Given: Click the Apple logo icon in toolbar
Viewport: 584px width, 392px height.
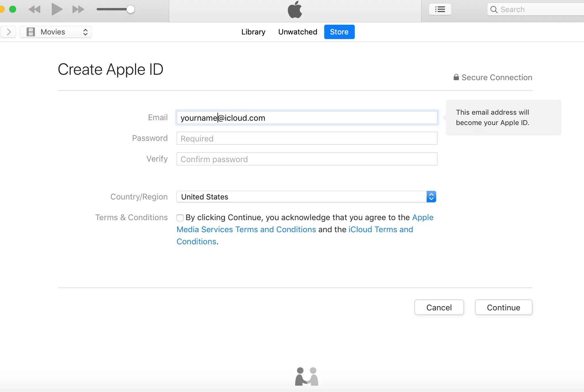Looking at the screenshot, I should 295,10.
